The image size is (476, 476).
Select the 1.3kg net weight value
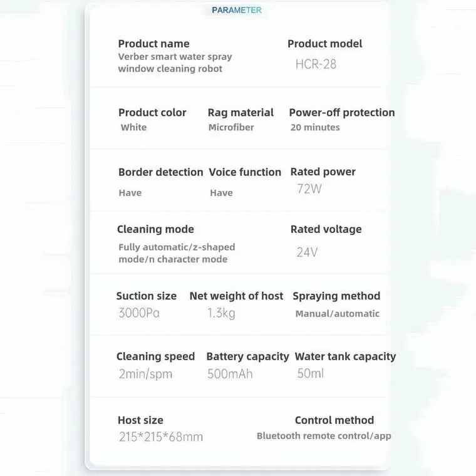point(221,313)
